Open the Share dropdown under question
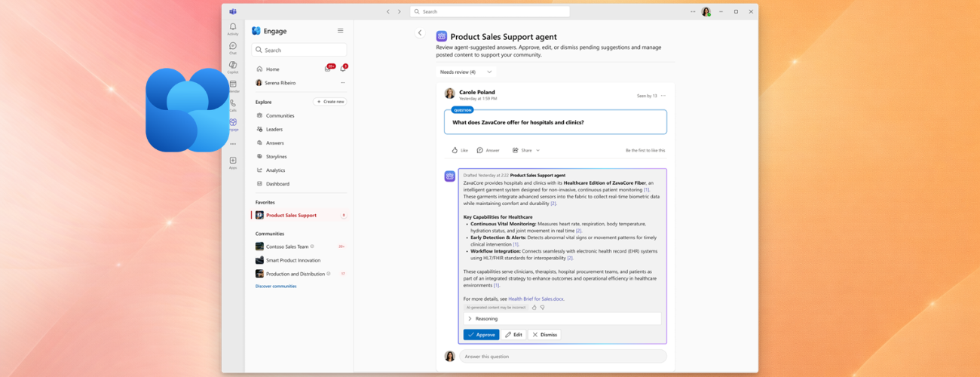 pyautogui.click(x=526, y=150)
